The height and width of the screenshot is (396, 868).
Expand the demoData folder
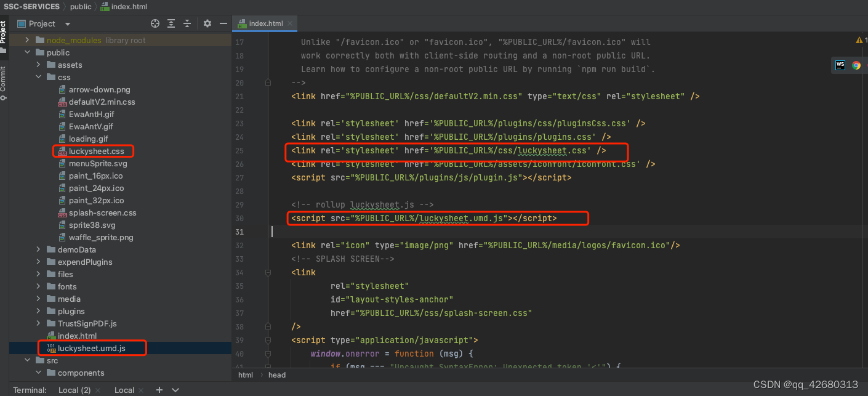click(x=38, y=249)
